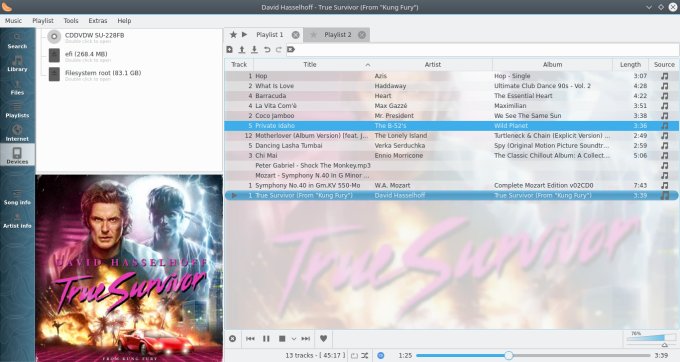Select the track titled Hop
This screenshot has height=362, width=680.
(452, 76)
